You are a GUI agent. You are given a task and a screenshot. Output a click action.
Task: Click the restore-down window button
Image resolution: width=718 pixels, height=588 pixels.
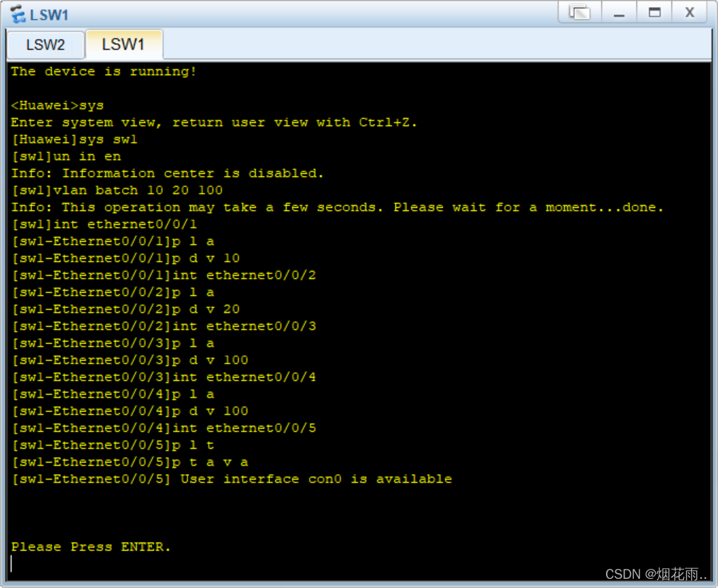pos(580,12)
